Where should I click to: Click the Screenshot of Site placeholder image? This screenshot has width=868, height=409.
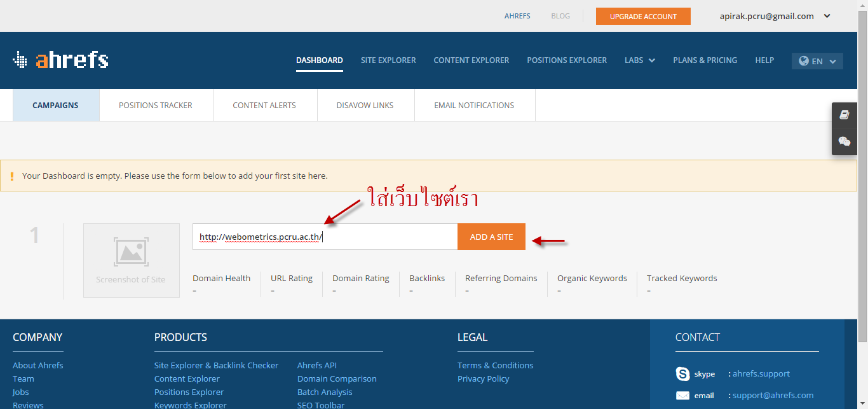[x=132, y=260]
